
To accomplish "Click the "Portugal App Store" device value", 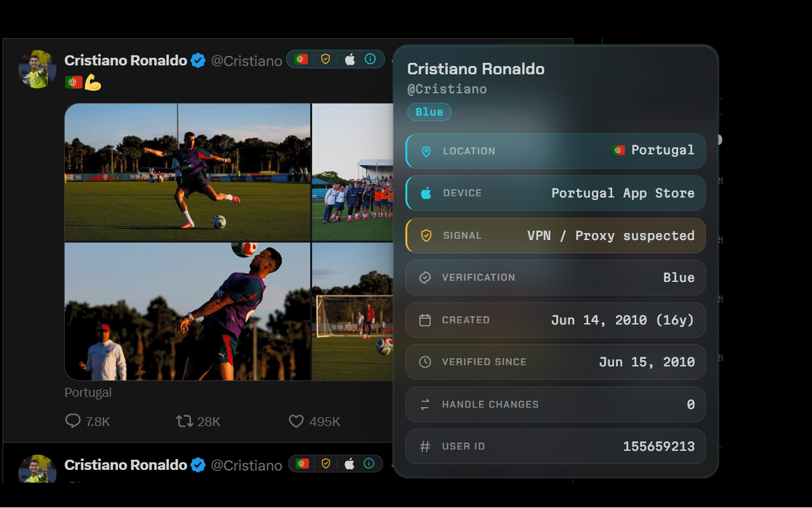I will (x=623, y=193).
